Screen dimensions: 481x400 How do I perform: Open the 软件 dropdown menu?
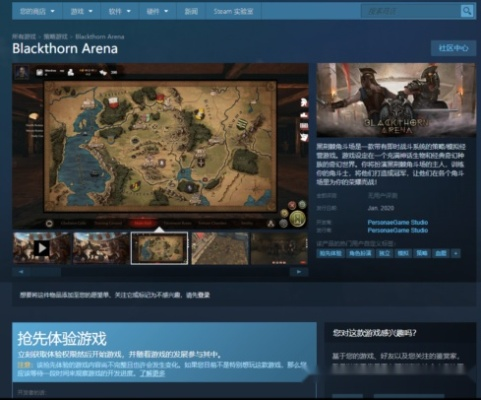point(119,11)
